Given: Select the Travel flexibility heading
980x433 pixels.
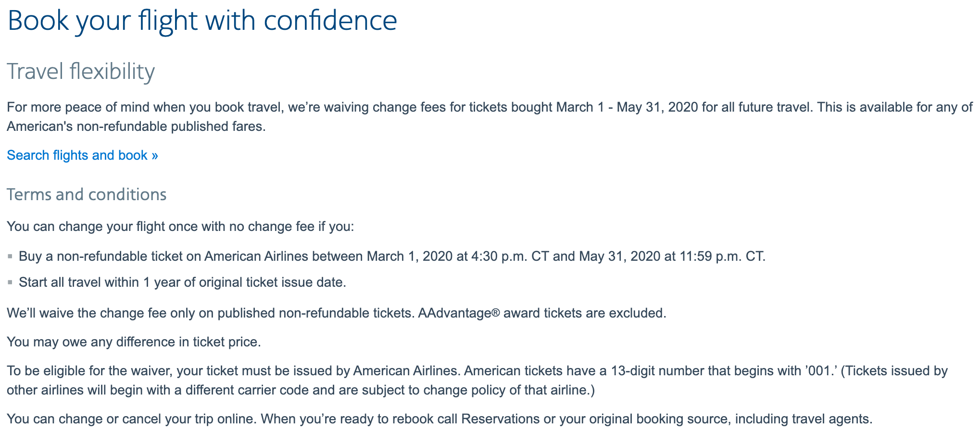Looking at the screenshot, I should (81, 71).
